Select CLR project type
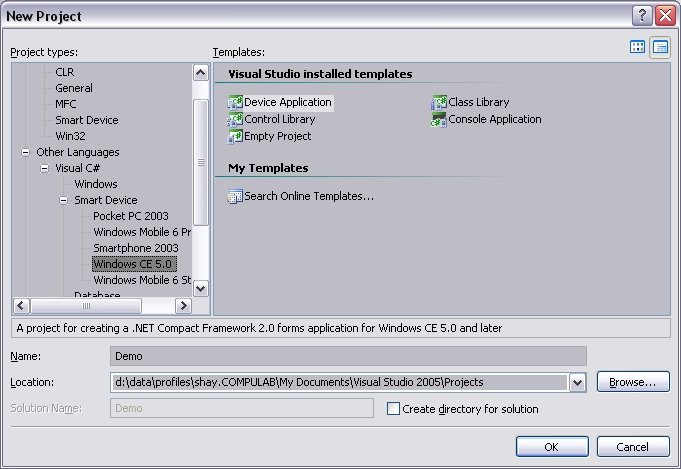Screen dimensions: 681x469 pyautogui.click(x=65, y=72)
